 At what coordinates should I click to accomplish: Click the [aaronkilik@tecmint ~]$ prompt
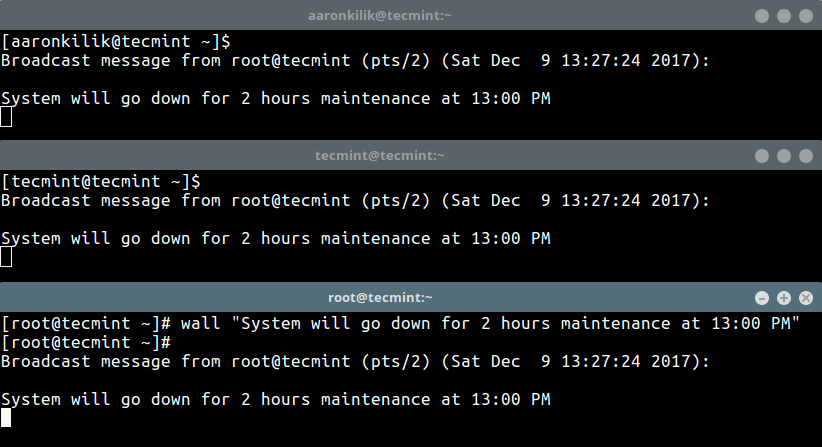116,42
